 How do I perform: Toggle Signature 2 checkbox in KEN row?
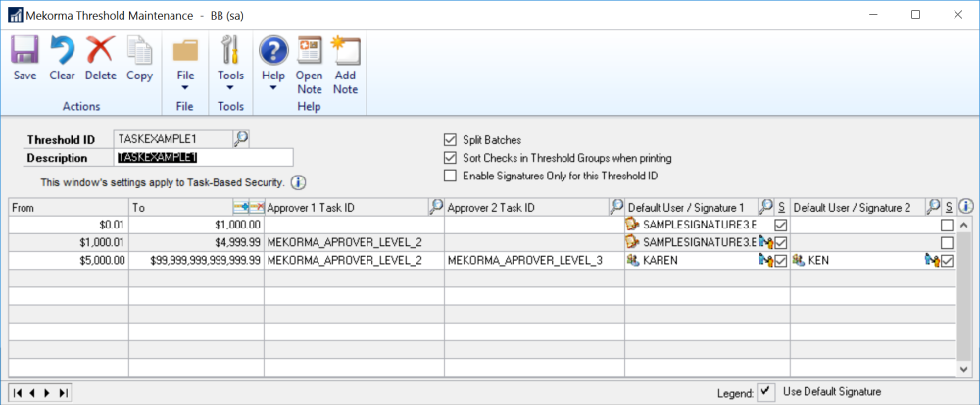pos(948,261)
